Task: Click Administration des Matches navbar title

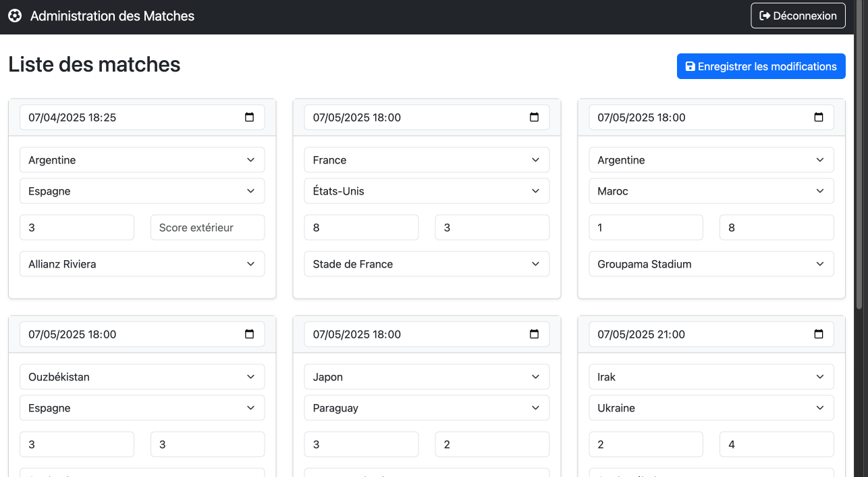Action: (x=112, y=16)
